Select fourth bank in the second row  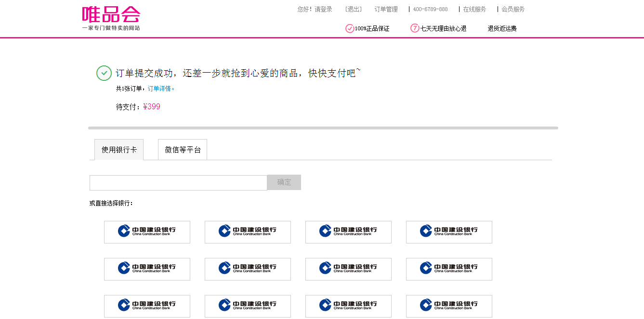[449, 269]
